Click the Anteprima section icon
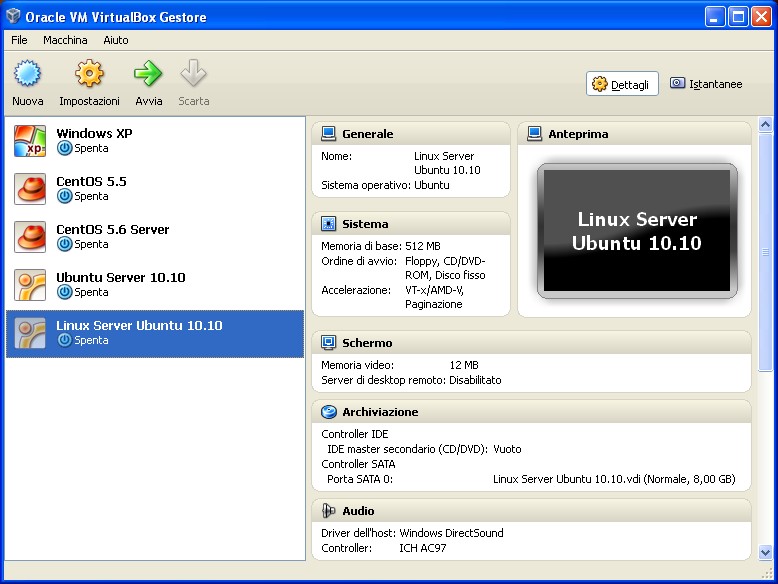Viewport: 778px width, 584px height. click(x=534, y=134)
